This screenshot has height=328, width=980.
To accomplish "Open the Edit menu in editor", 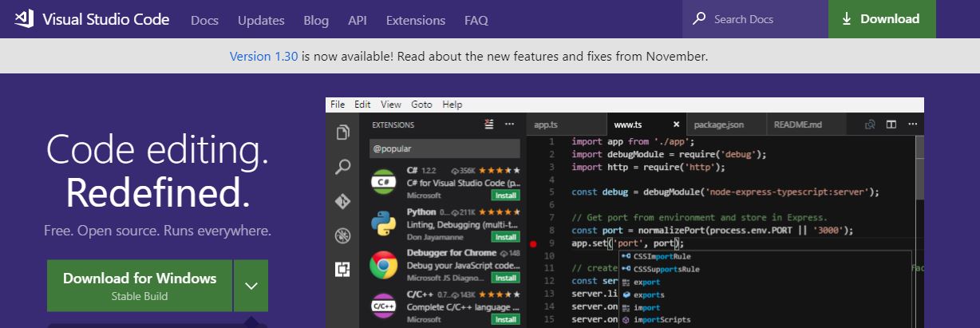I will (363, 105).
